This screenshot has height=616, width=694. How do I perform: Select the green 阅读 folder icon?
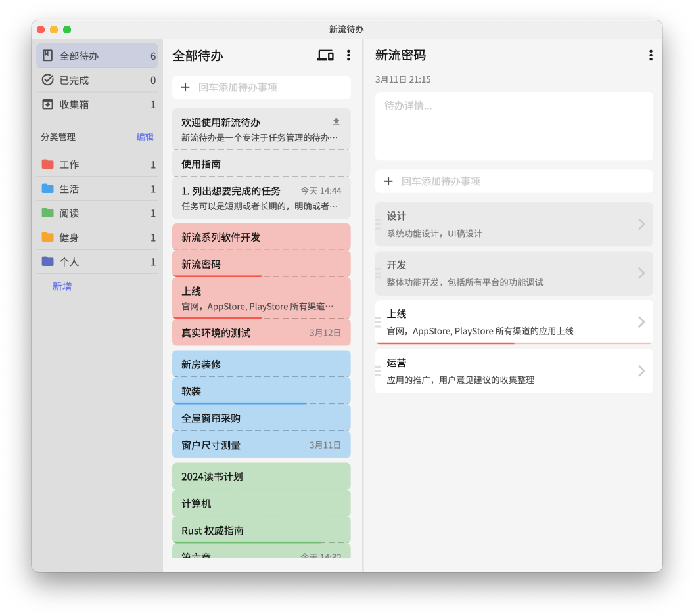click(x=47, y=213)
